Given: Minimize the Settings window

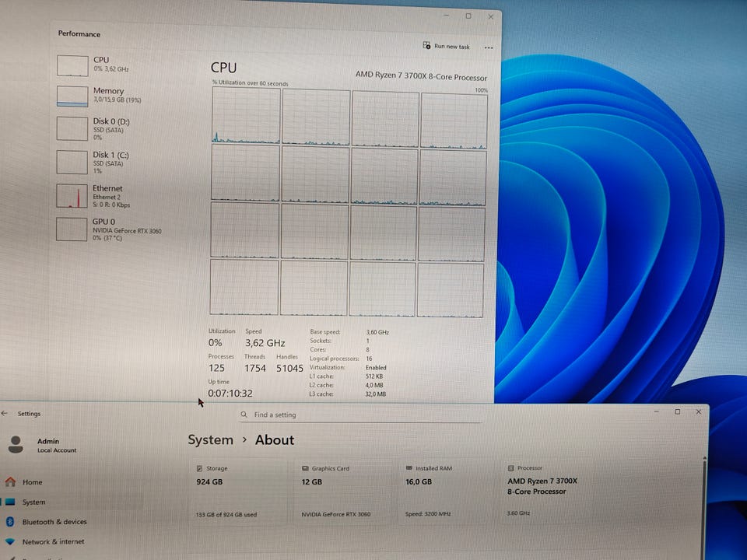Looking at the screenshot, I should click(657, 411).
